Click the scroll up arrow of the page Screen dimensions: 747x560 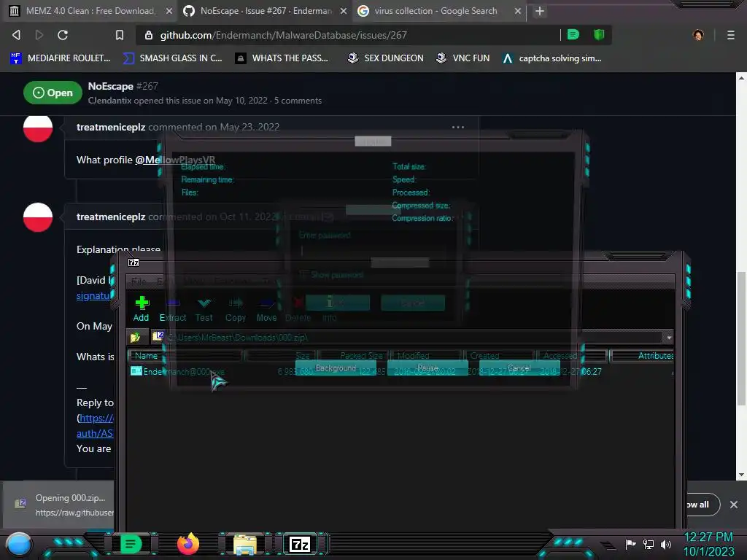741,77
